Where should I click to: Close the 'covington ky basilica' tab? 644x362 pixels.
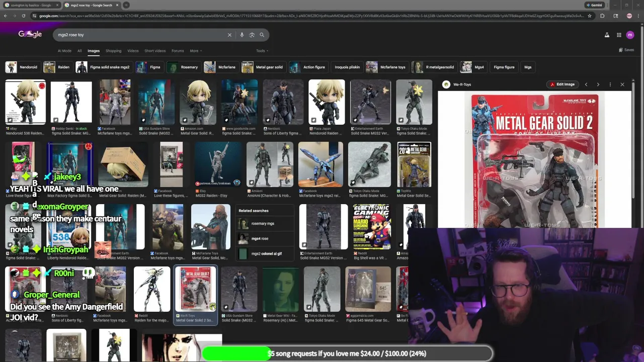click(57, 5)
